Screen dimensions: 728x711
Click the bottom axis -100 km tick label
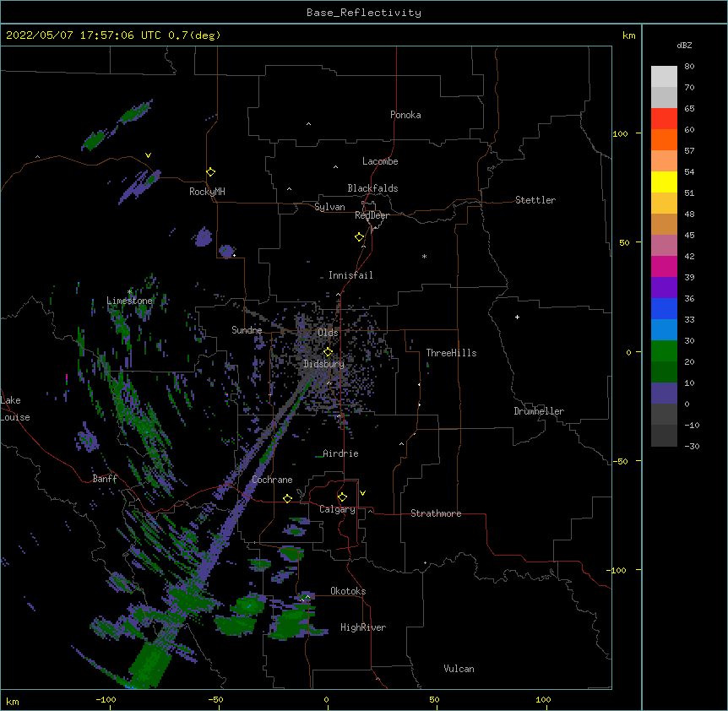pyautogui.click(x=106, y=700)
